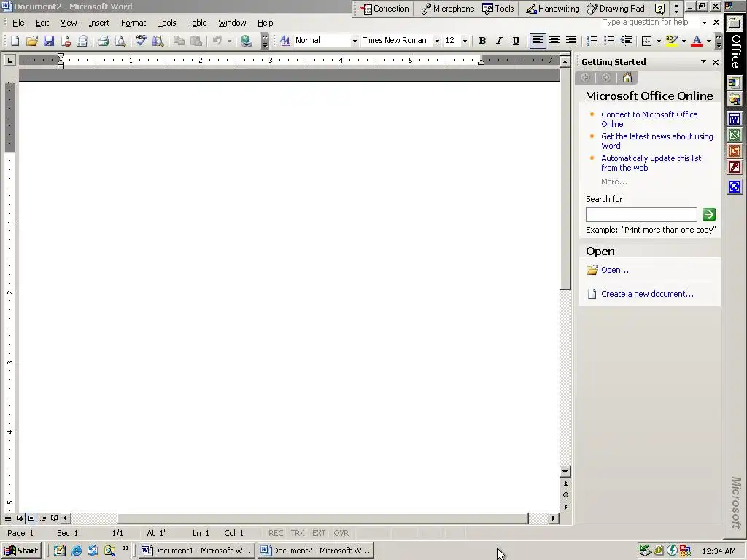The height and width of the screenshot is (560, 747).
Task: Click the Copy icon on the toolbar
Action: (179, 41)
